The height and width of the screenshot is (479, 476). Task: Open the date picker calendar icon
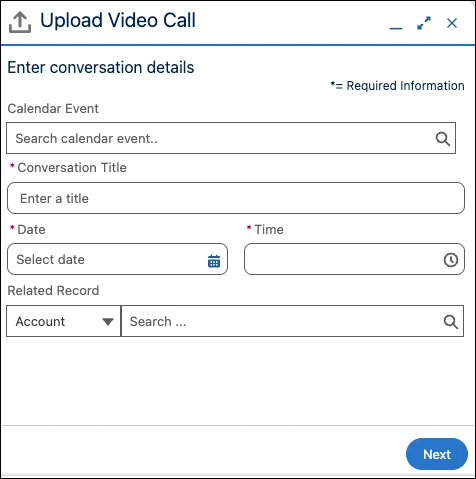(214, 261)
